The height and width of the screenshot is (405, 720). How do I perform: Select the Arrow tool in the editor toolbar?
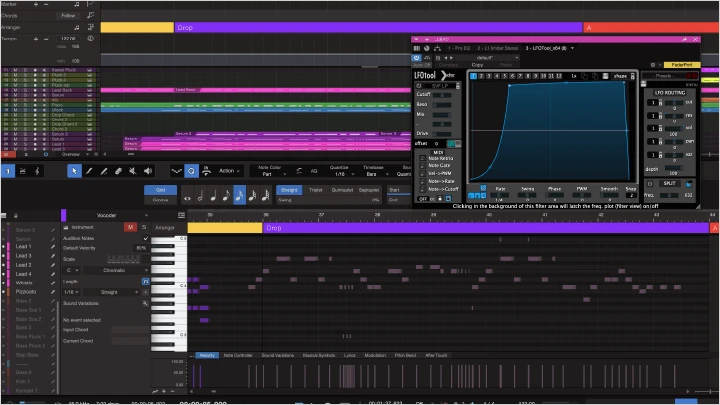[x=74, y=171]
